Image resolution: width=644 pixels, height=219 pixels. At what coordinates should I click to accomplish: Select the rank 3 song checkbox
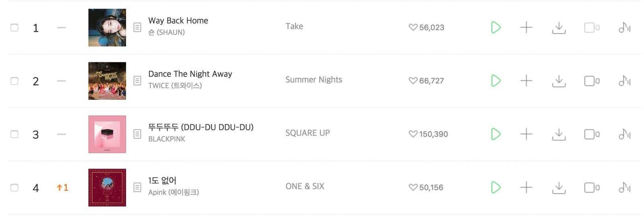click(14, 134)
